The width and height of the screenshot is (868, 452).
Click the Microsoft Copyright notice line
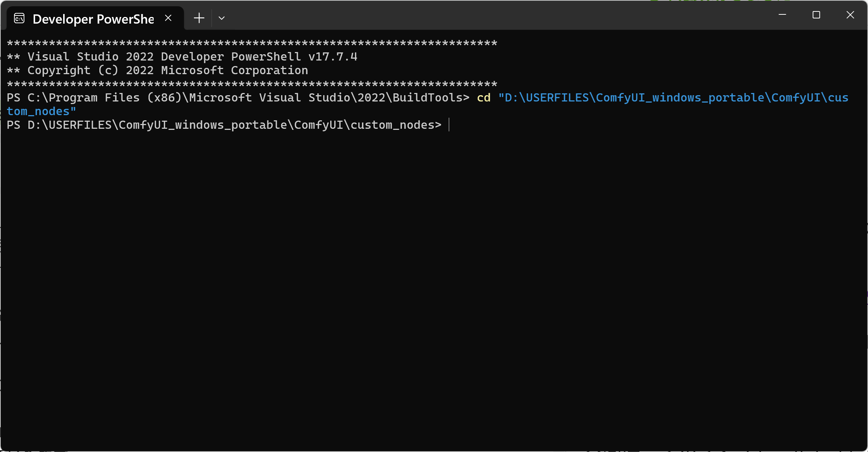157,70
